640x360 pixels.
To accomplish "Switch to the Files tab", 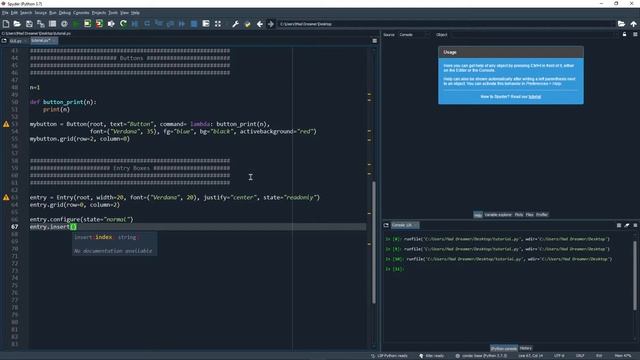I will pos(529,215).
